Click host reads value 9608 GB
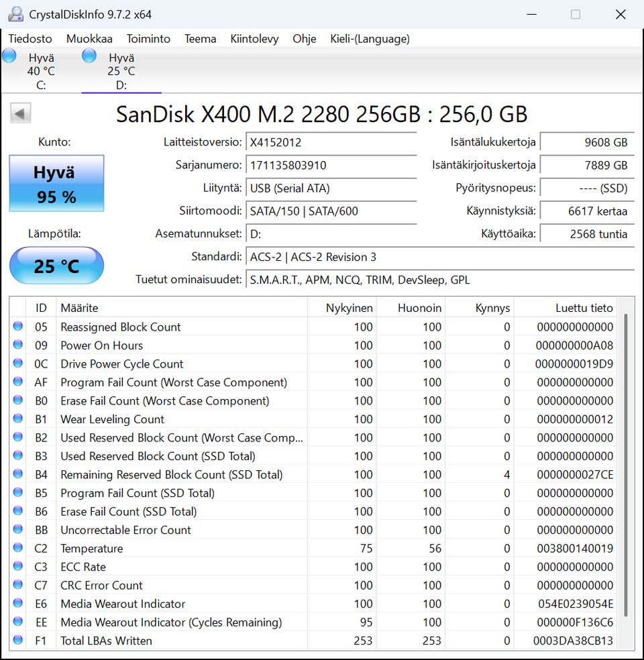 [587, 142]
